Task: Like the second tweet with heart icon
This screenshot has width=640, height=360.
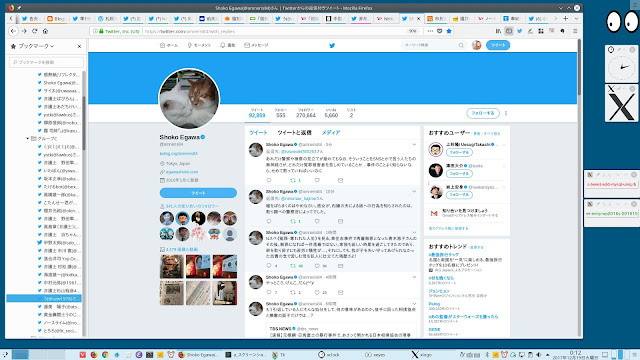Action: pyautogui.click(x=317, y=221)
